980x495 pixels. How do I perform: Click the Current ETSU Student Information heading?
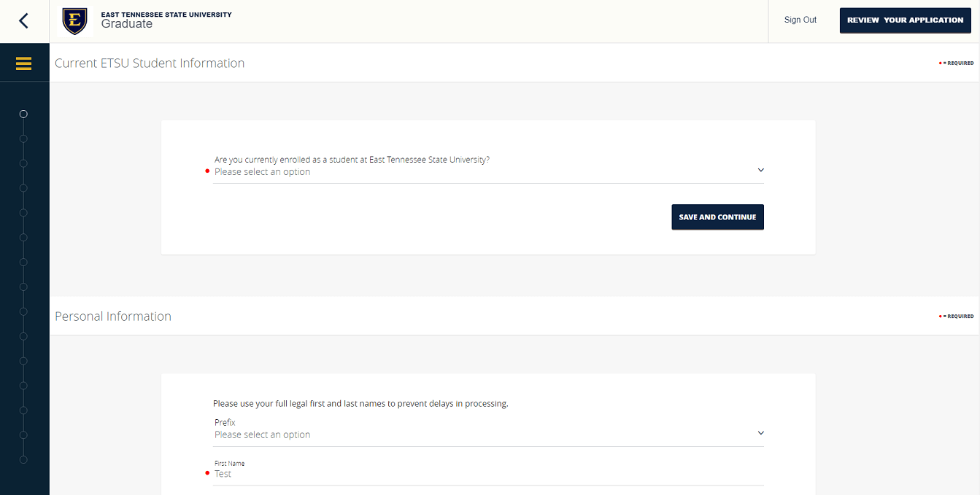[x=149, y=63]
